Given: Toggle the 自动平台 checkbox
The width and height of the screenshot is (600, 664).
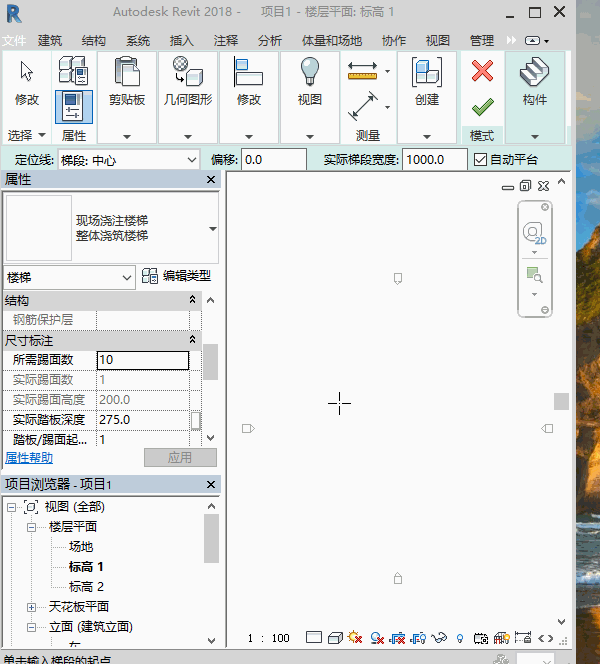Looking at the screenshot, I should tap(480, 160).
